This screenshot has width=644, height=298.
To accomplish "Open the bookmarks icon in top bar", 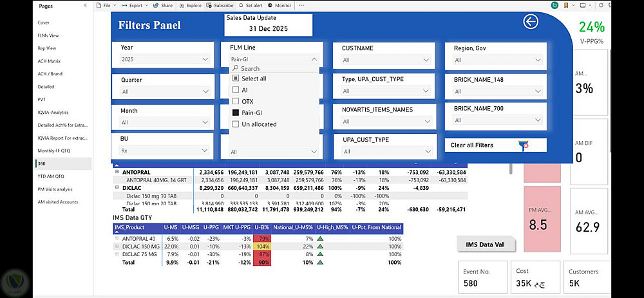I will point(567,5).
